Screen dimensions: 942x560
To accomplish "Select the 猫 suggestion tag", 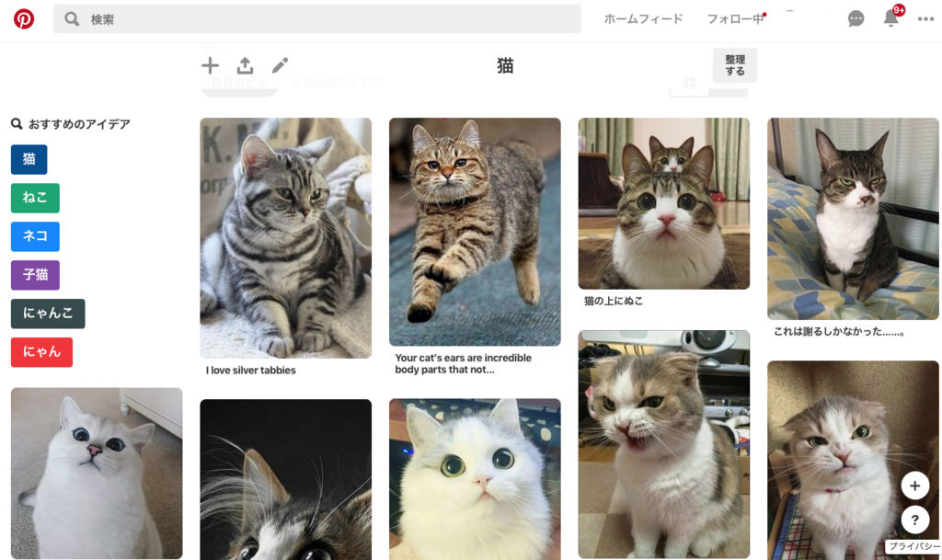I will coord(29,160).
